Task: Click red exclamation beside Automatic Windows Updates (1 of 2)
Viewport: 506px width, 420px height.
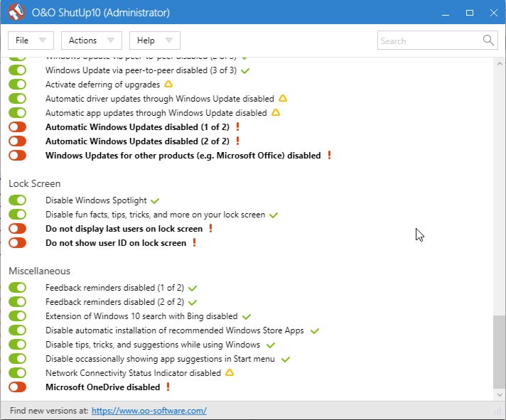Action: [237, 126]
